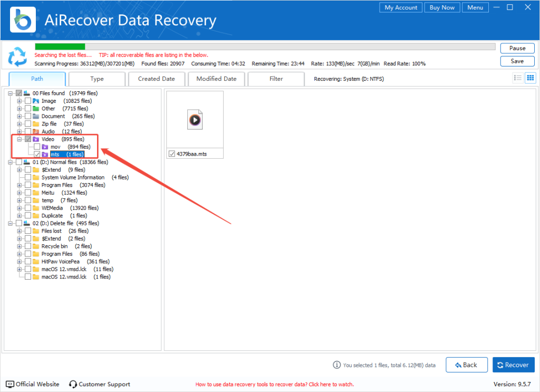Open the Menu in the title bar
This screenshot has width=540, height=392.
coord(475,7)
